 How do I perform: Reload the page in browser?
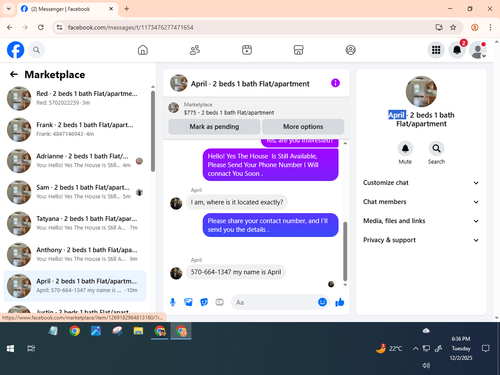tap(41, 27)
